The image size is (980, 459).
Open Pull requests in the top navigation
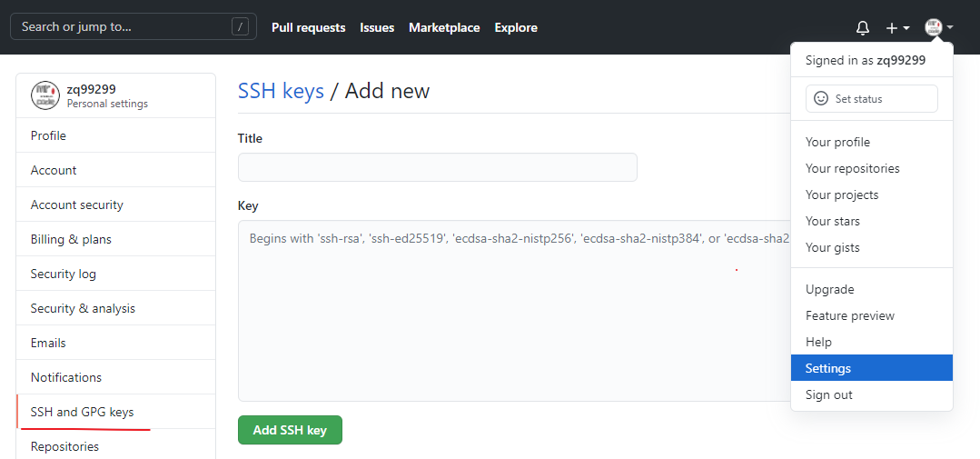point(309,27)
